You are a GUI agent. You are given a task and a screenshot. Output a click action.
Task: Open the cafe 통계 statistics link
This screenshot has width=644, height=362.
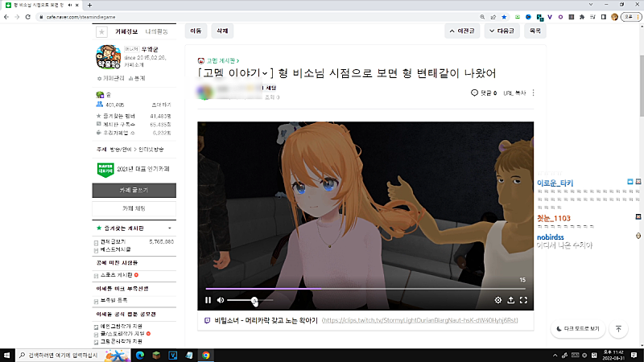pyautogui.click(x=137, y=78)
